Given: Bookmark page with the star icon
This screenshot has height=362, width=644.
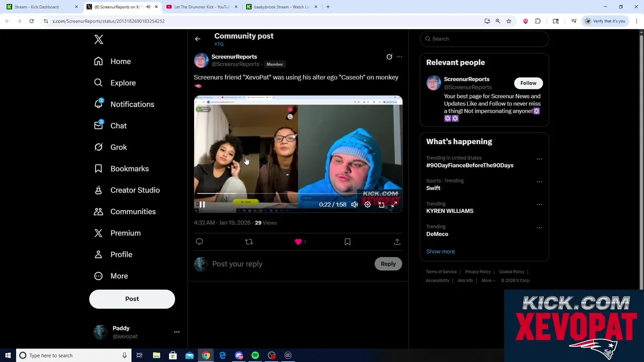Looking at the screenshot, I should tap(509, 21).
